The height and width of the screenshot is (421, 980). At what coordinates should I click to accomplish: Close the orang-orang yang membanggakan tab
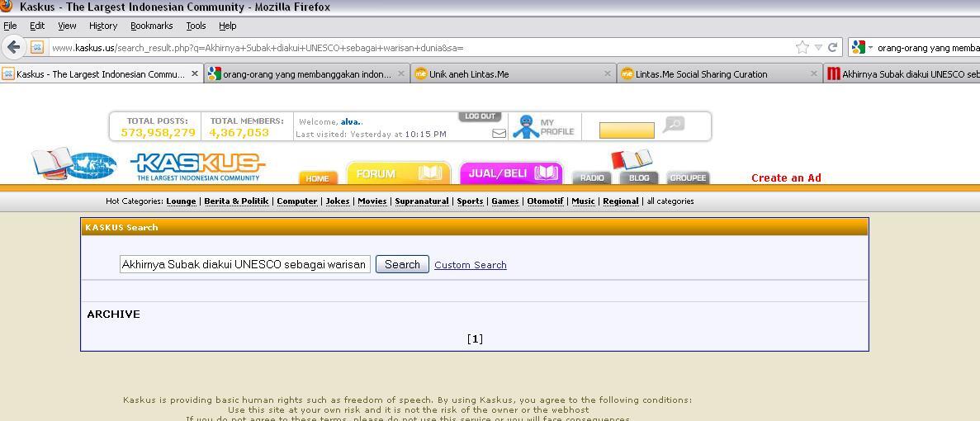[401, 73]
